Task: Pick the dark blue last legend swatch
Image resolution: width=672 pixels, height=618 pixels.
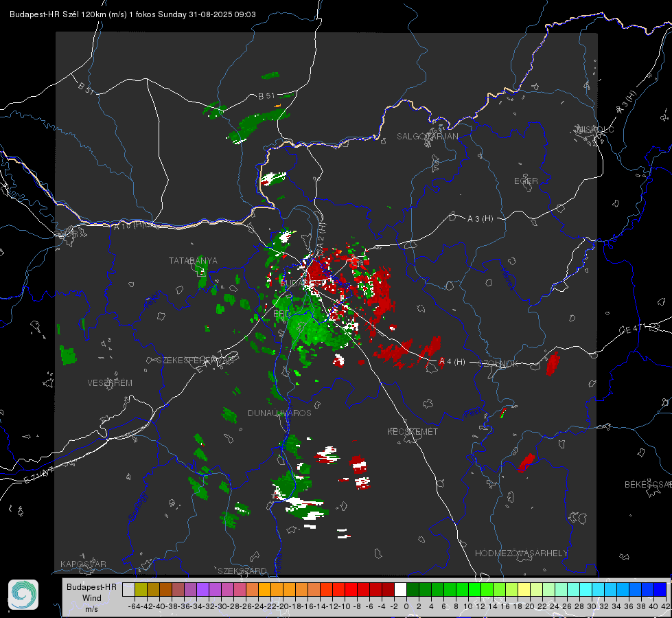Action: [660, 589]
